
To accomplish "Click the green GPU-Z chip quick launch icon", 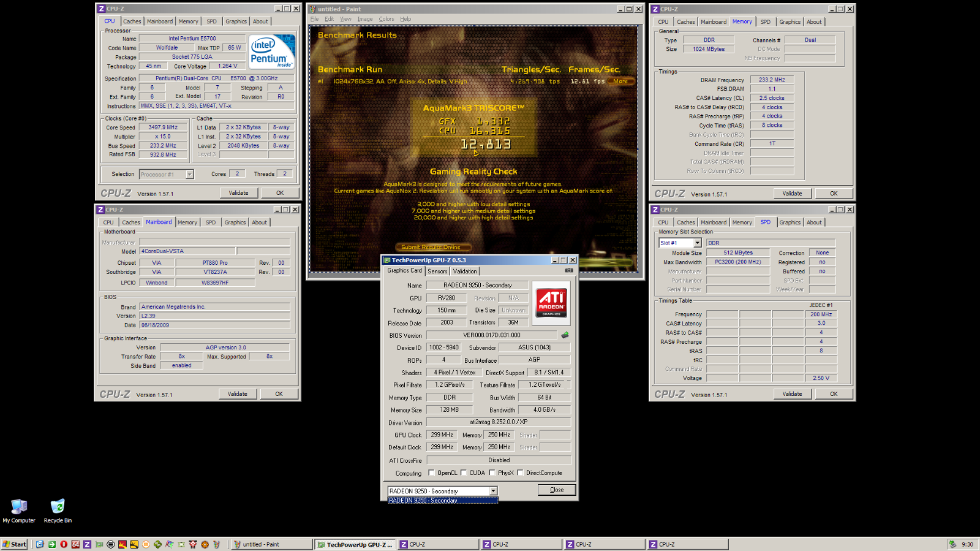I will 99,544.
